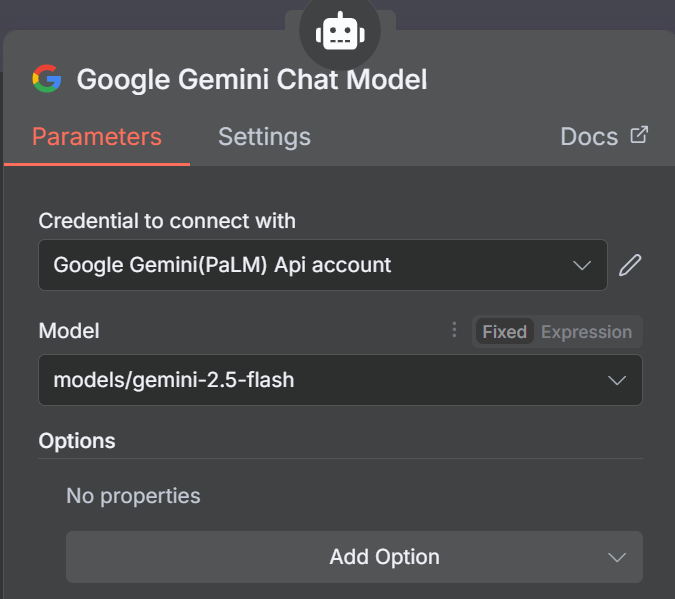Click the pencil icon to edit credential
The width and height of the screenshot is (675, 599).
[x=629, y=265]
